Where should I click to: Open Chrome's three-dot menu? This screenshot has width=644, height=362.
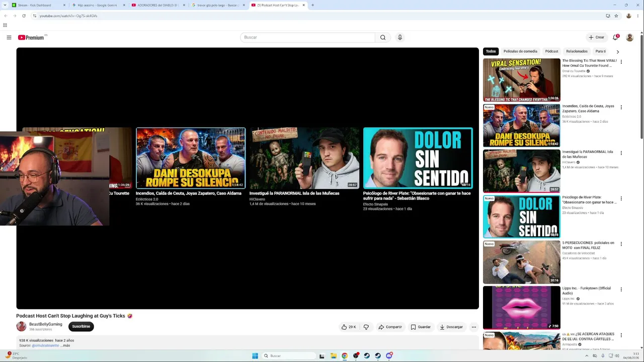(638, 16)
